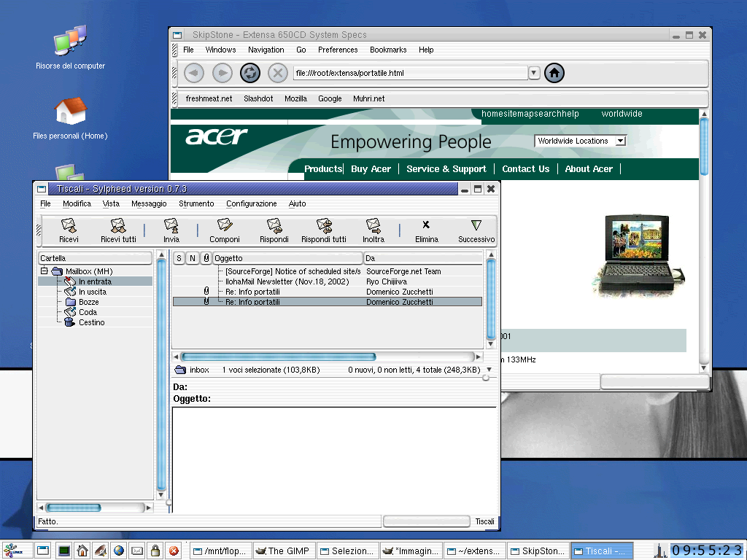Image resolution: width=747 pixels, height=560 pixels.
Task: Click Contact Us on Acer page
Action: coord(525,168)
